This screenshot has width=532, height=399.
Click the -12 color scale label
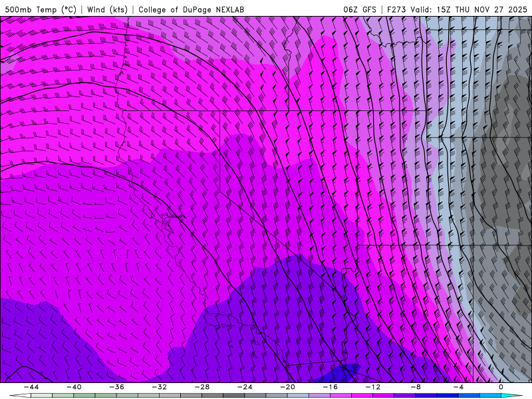(x=373, y=387)
